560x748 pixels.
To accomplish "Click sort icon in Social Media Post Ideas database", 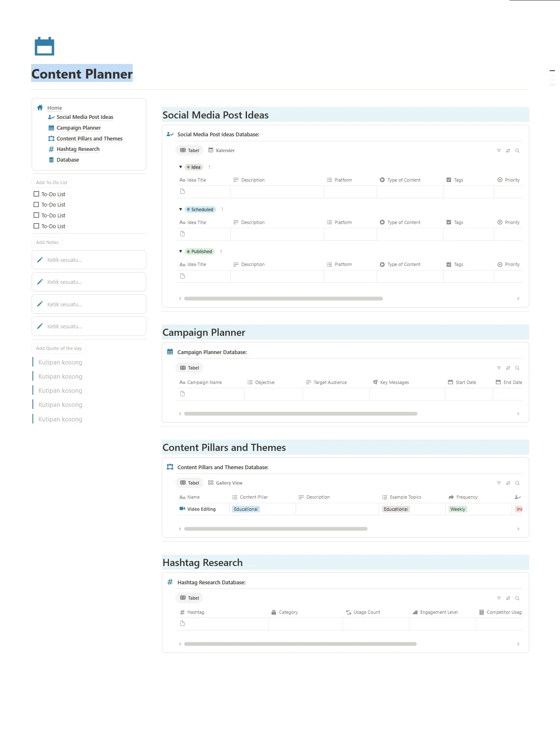I will coord(508,150).
